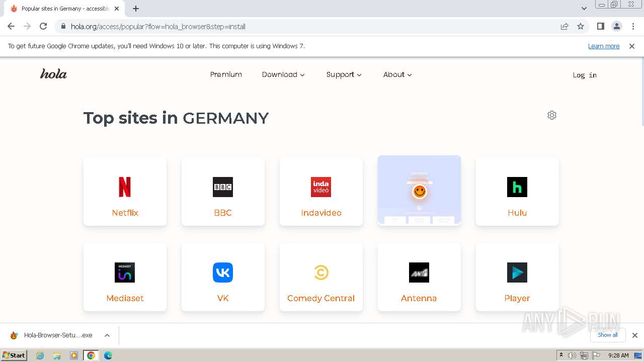Toggle the browser side panel
The image size is (644, 362).
point(600,26)
